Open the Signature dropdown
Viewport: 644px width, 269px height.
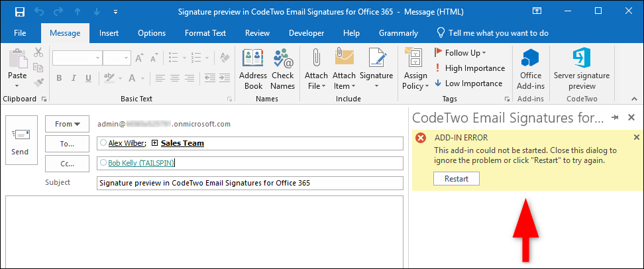[376, 70]
